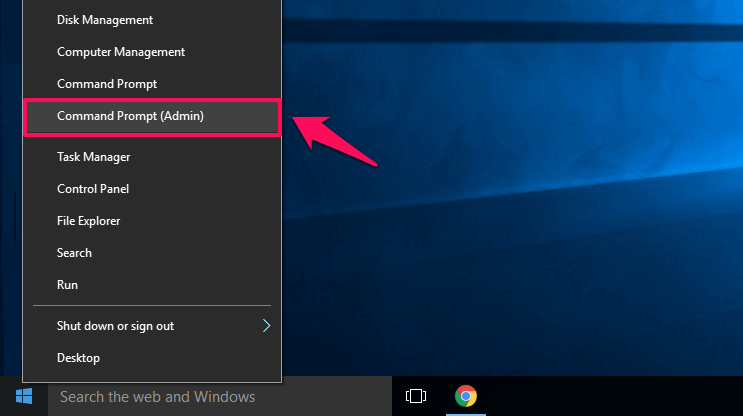
Task: Open Disk Management
Action: [152, 20]
